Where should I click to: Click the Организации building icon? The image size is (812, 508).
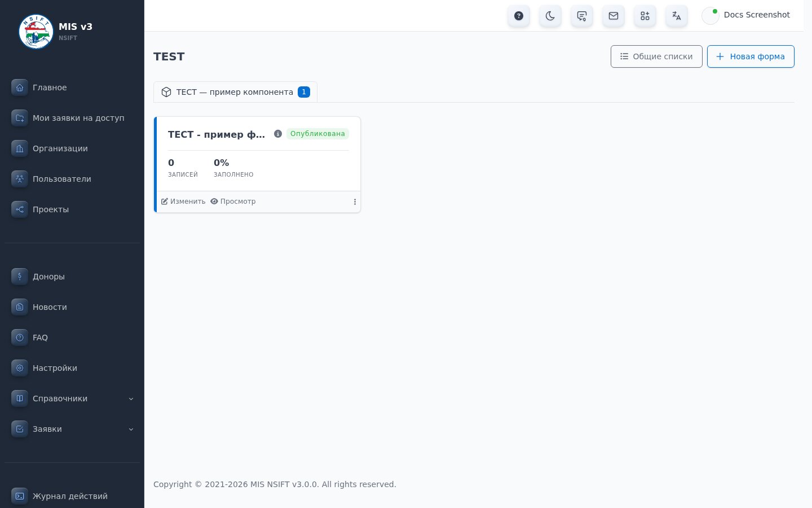(x=20, y=148)
